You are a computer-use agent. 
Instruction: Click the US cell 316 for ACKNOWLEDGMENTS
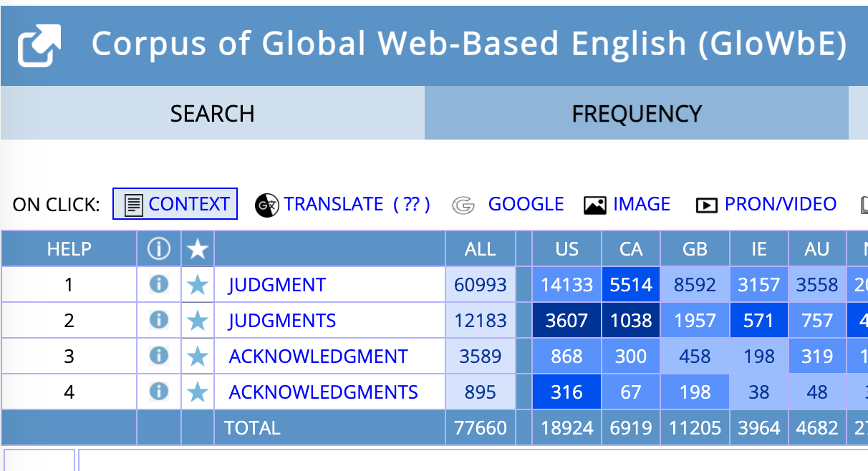(x=567, y=392)
